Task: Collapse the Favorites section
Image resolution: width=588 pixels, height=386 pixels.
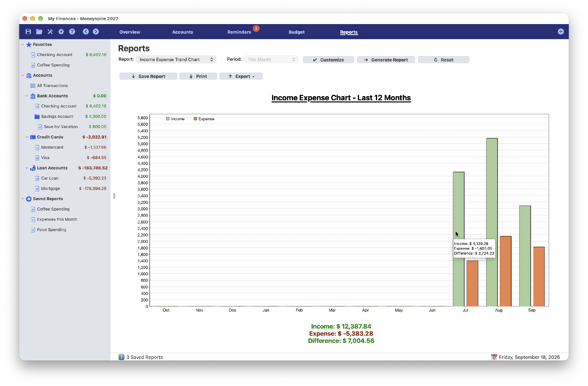Action: [x=23, y=44]
